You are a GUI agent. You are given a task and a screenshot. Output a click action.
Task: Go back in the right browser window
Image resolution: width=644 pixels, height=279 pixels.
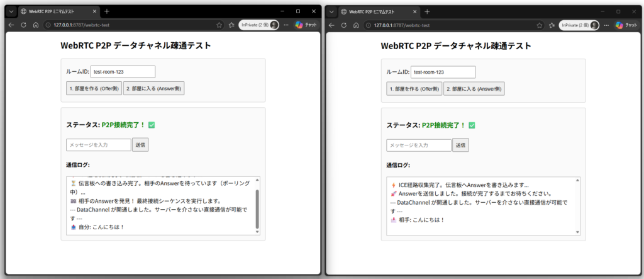coord(332,25)
